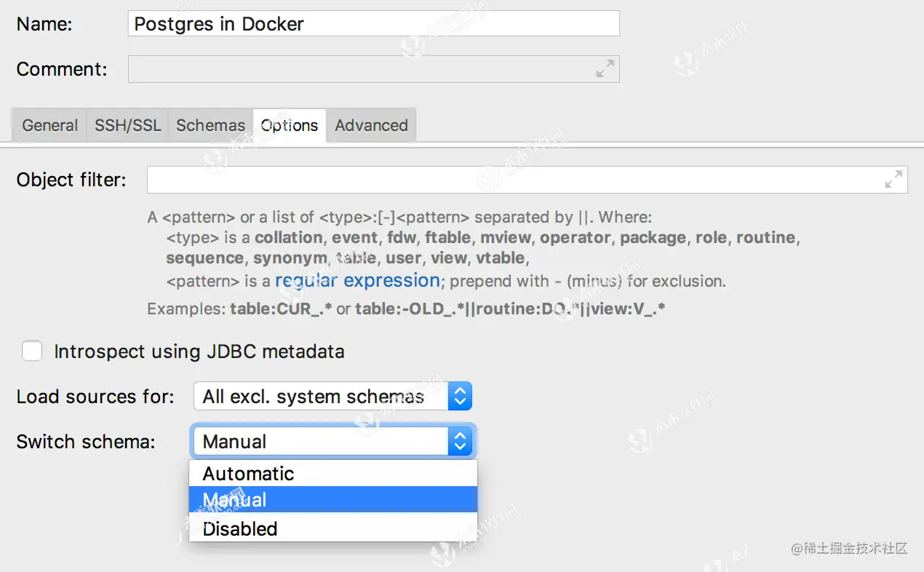Collapse the Switch schema combo box
The width and height of the screenshot is (924, 572).
tap(459, 442)
